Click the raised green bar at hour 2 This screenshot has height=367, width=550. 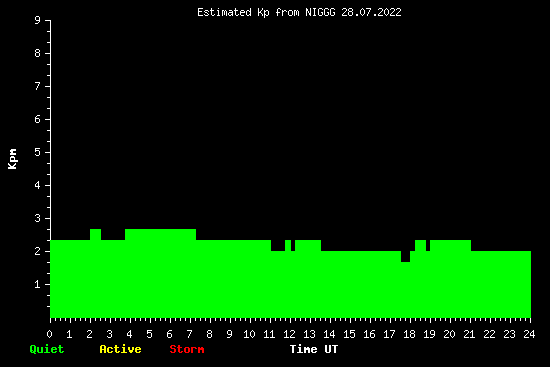coord(95,234)
